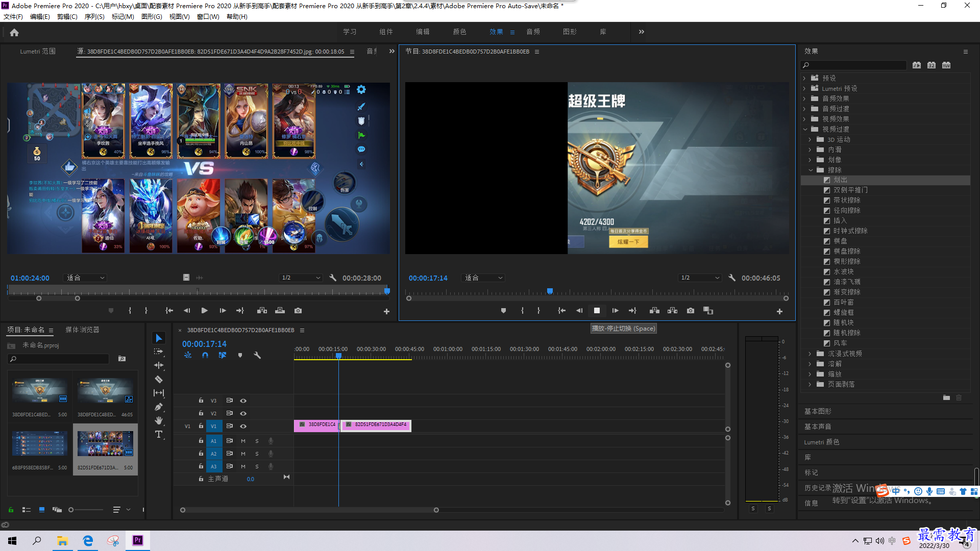This screenshot has height=551, width=980.
Task: Open Program monitor button editor plus
Action: click(779, 311)
